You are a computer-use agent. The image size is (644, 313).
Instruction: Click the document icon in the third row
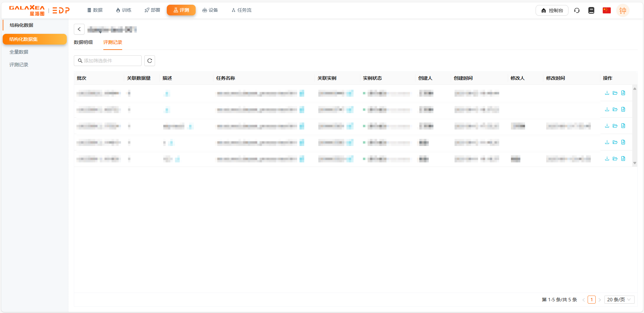coord(623,126)
